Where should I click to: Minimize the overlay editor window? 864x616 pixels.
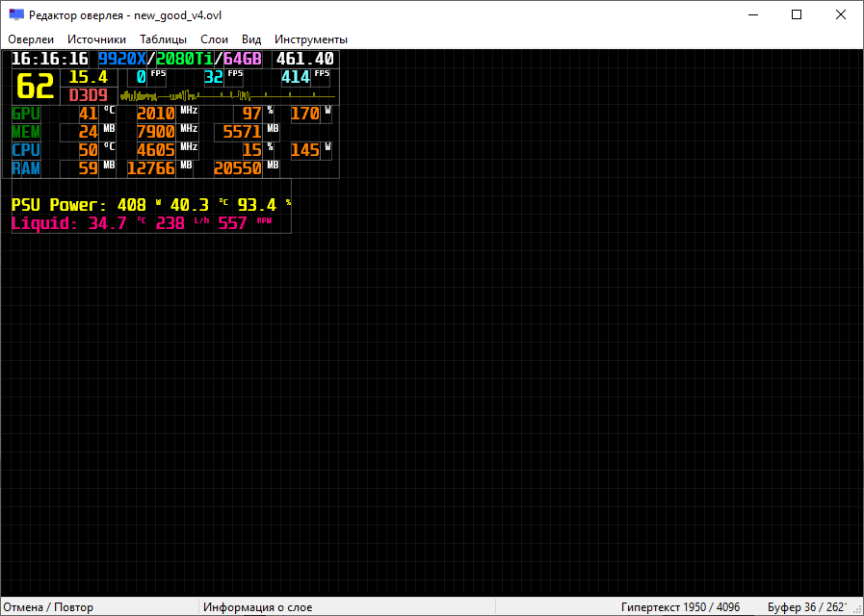[x=752, y=14]
